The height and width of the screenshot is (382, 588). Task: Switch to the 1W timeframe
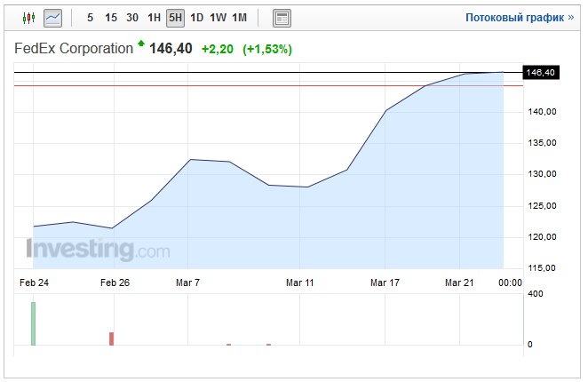pyautogui.click(x=218, y=18)
